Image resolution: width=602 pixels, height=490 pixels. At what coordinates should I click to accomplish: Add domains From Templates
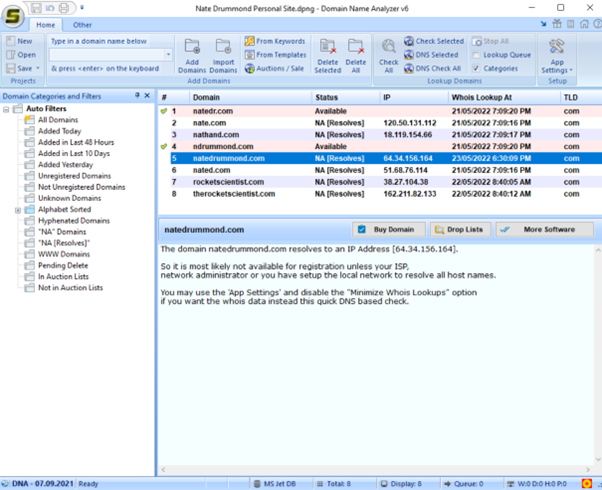[x=276, y=55]
